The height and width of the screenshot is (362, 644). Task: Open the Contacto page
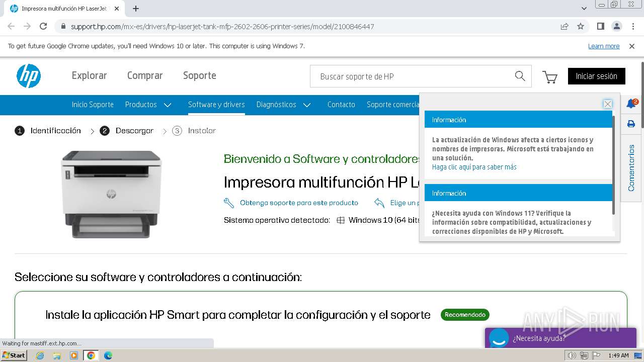click(341, 105)
